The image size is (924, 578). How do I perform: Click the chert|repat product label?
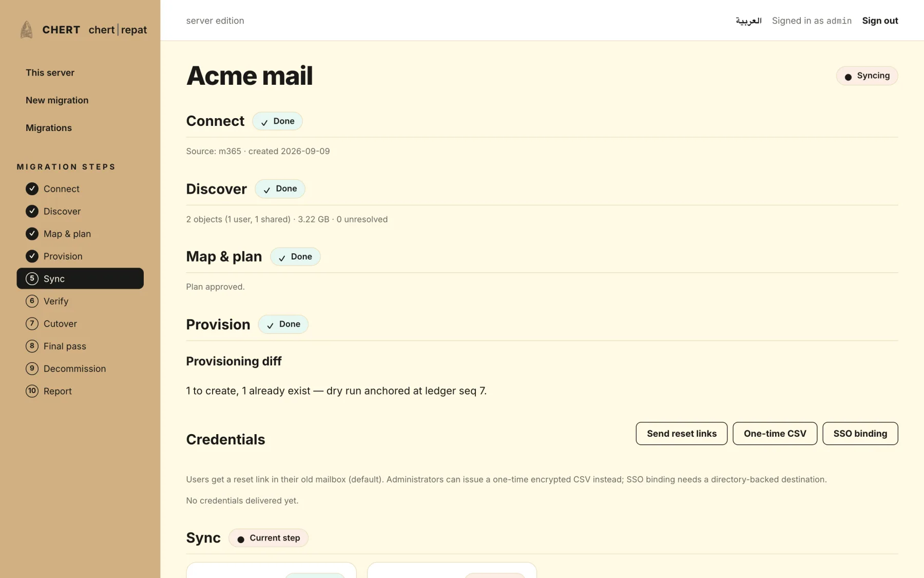tap(118, 30)
